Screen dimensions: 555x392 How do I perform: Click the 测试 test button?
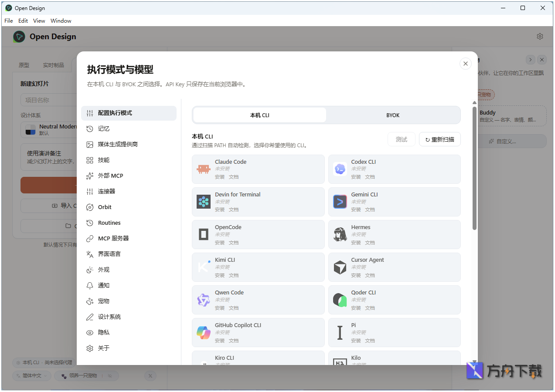click(x=402, y=139)
